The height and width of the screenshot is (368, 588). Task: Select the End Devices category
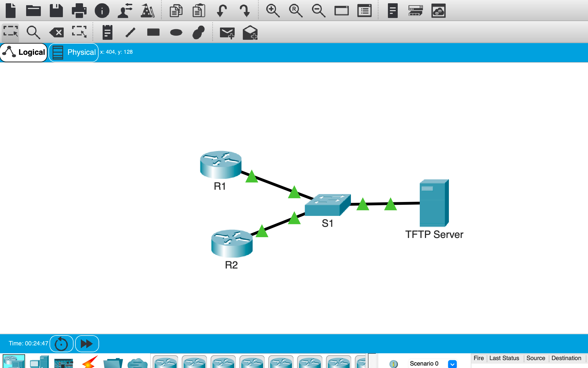(39, 362)
